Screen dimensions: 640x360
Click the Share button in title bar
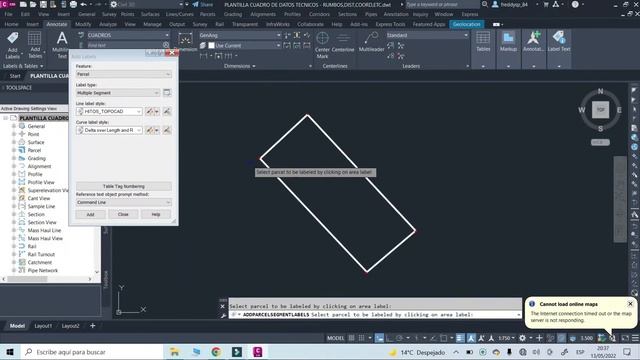pyautogui.click(x=203, y=4)
